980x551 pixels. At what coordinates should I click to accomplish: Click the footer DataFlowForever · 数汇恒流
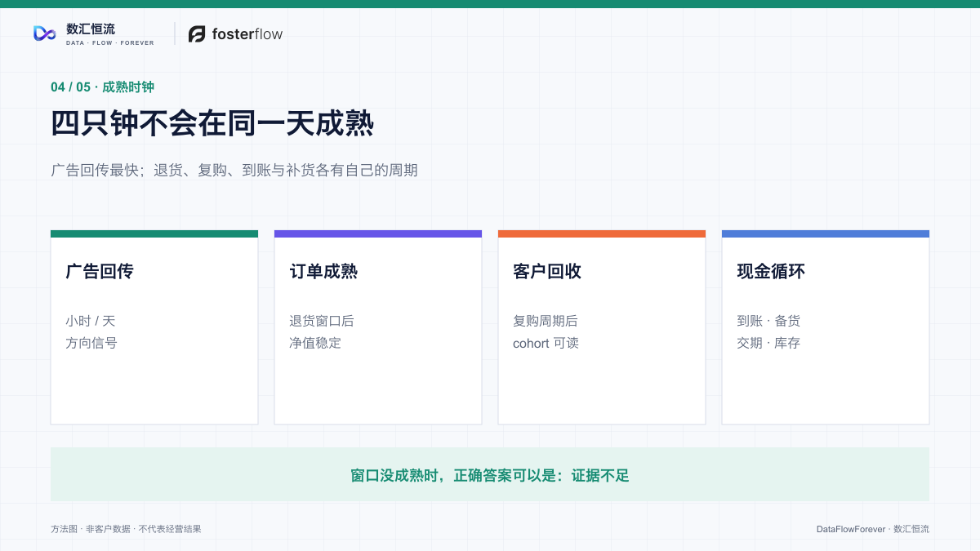[x=872, y=529]
